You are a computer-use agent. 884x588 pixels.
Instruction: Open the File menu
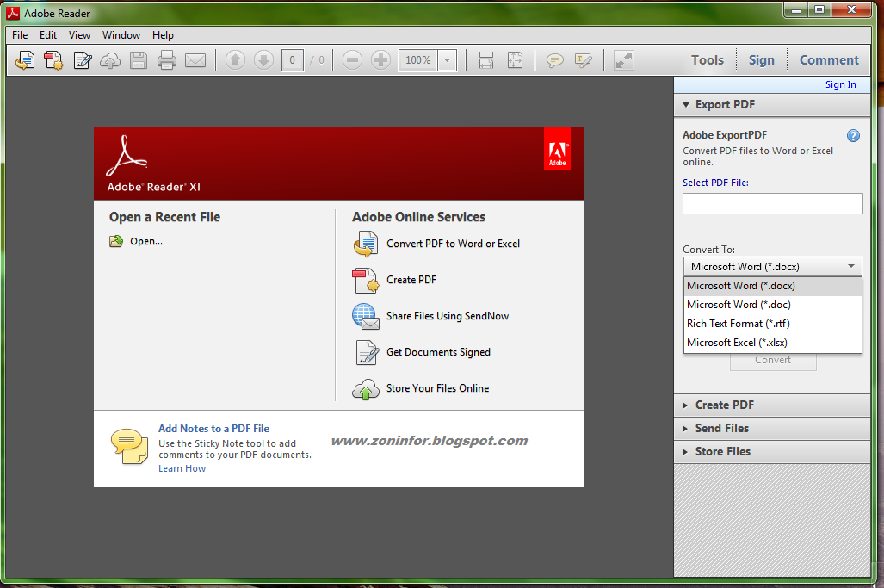tap(19, 35)
